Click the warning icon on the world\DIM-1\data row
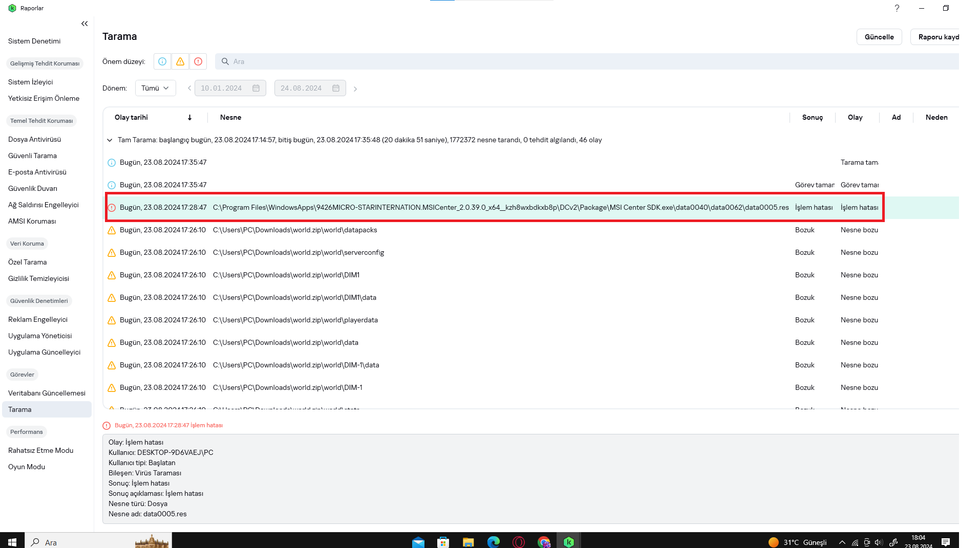The height and width of the screenshot is (548, 980). (x=112, y=365)
